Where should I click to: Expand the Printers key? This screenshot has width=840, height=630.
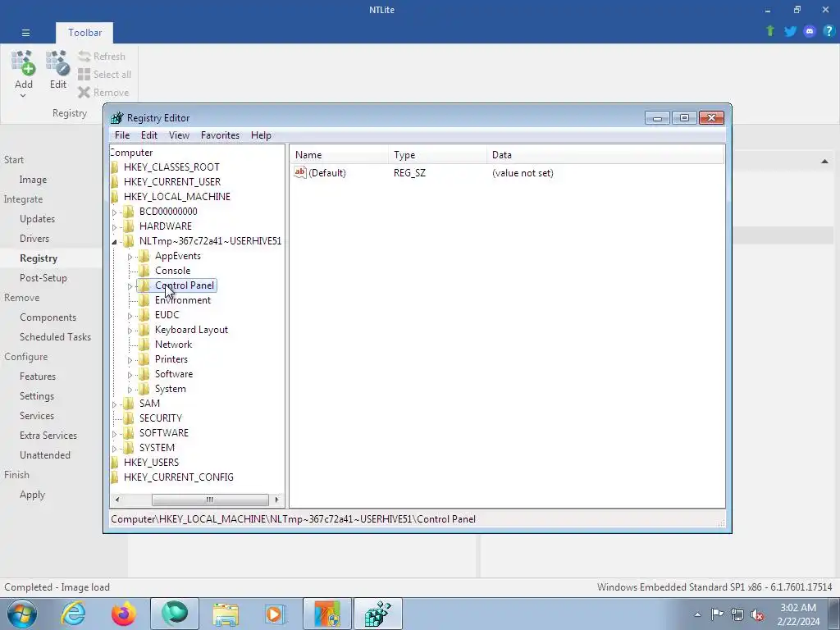130,360
